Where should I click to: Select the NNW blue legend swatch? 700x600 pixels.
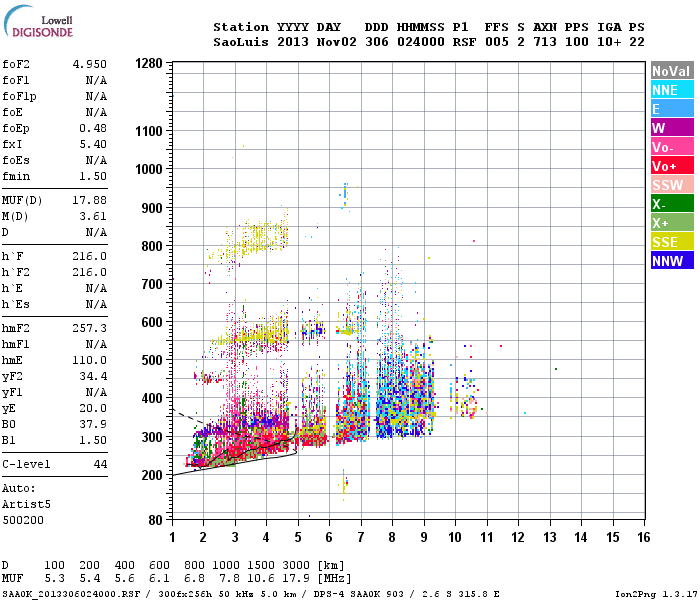tap(672, 261)
